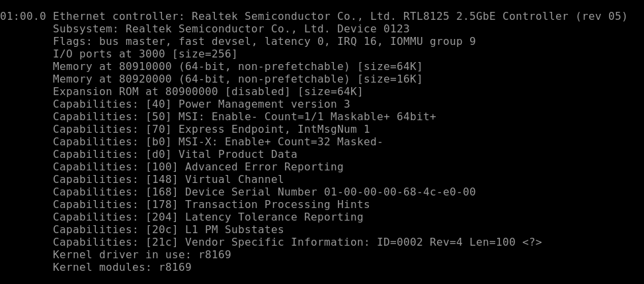Click Kernel driver in use r8169
The width and height of the screenshot is (644, 284).
click(142, 255)
